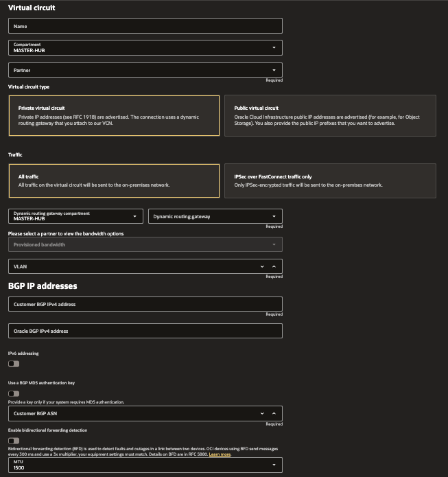Screen dimensions: 448x477
Task: Open the Learn more link about BFD
Action: (220, 454)
